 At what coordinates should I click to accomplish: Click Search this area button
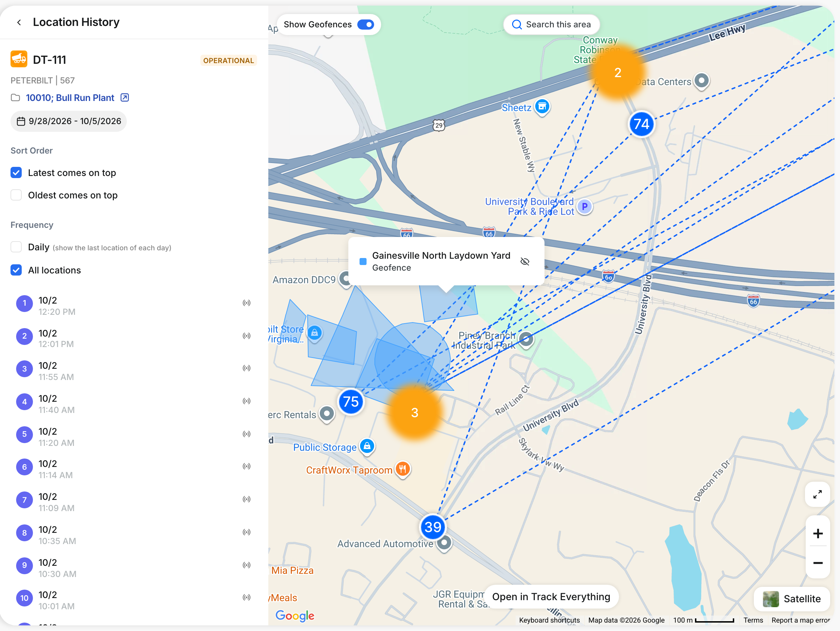point(551,24)
